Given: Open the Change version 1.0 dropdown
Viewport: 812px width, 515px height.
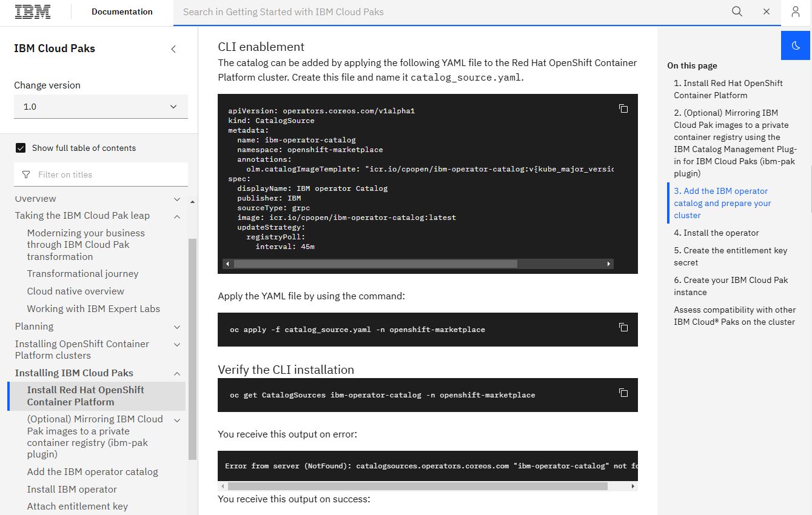Looking at the screenshot, I should [x=101, y=107].
